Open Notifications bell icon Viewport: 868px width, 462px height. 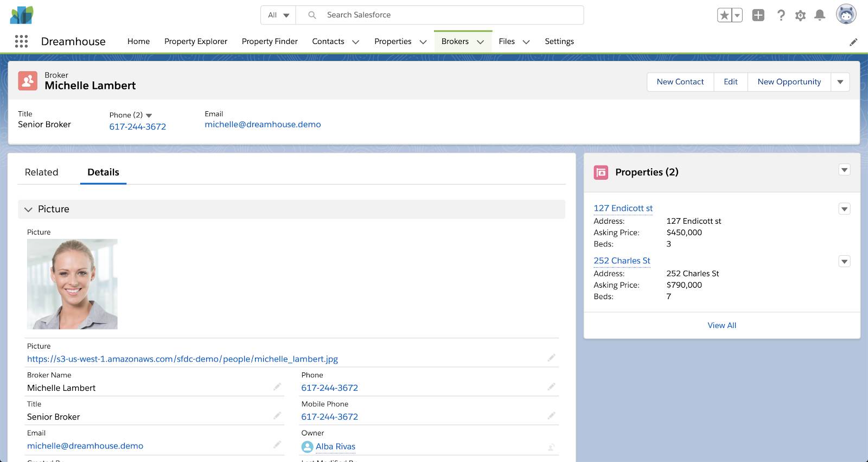coord(820,15)
